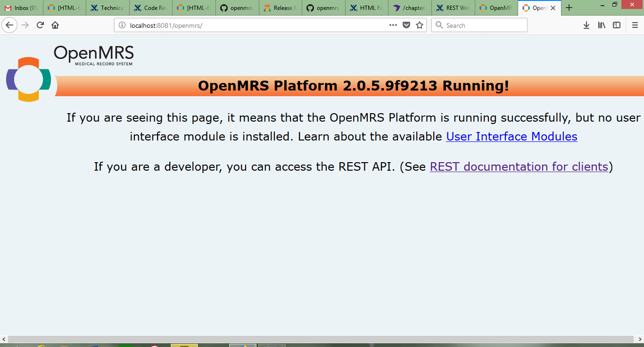This screenshot has height=347, width=644.
Task: Click the horizontal scrollbar right arrow
Action: point(640,339)
